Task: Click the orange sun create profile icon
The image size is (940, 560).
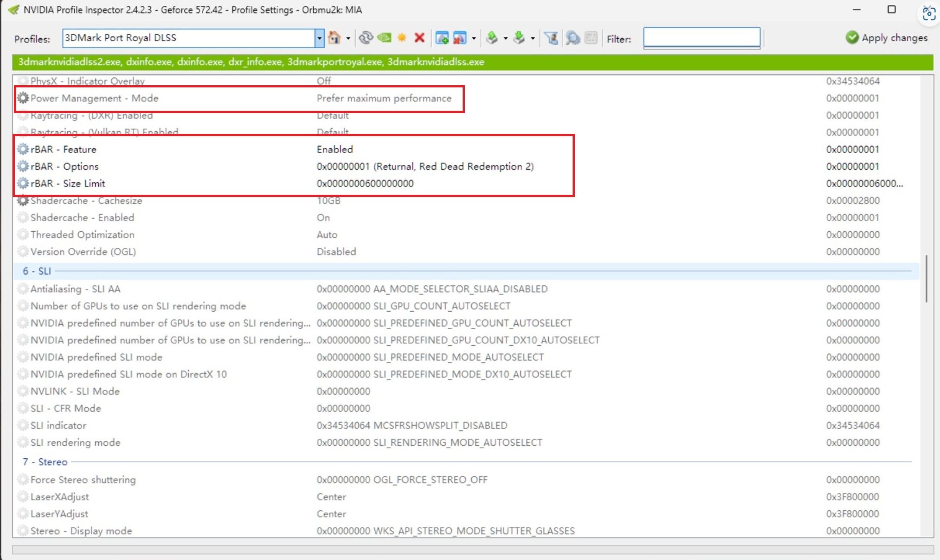Action: (x=402, y=38)
